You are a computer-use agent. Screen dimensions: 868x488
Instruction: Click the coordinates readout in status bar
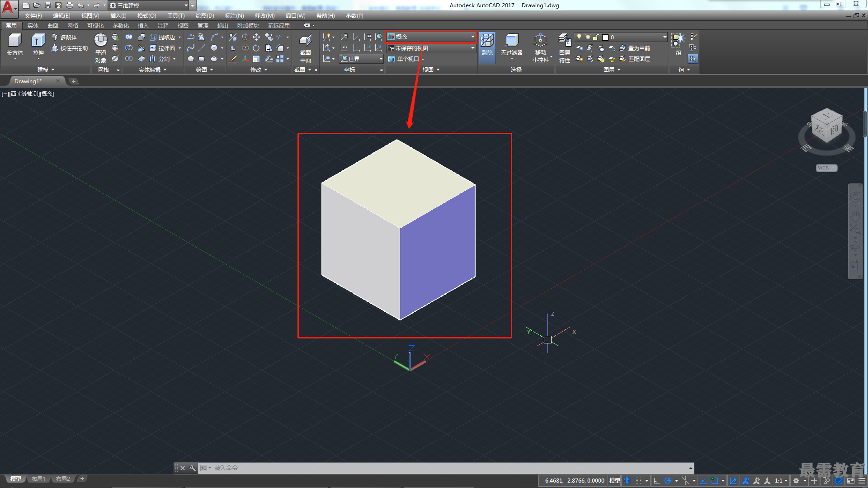tap(574, 481)
